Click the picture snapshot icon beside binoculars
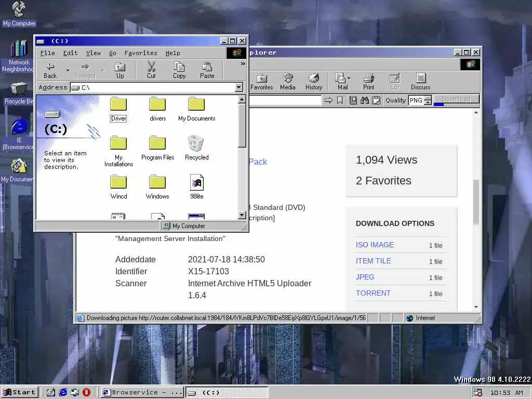Viewport: 532px width, 399px height. (x=353, y=100)
